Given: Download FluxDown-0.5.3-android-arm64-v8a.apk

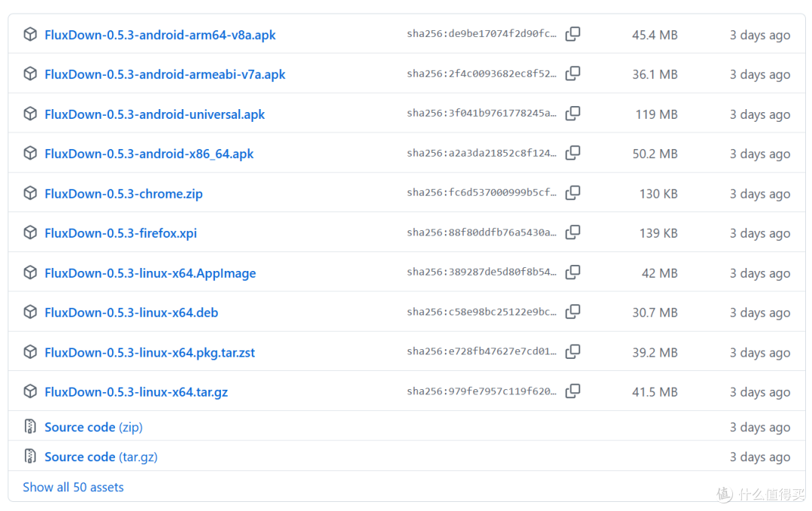Looking at the screenshot, I should tap(160, 35).
